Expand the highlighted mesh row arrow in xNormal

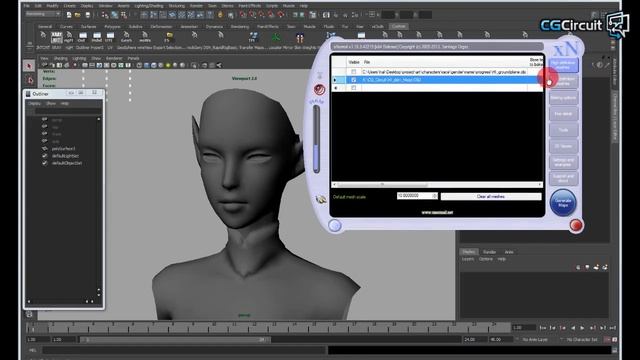pos(336,80)
